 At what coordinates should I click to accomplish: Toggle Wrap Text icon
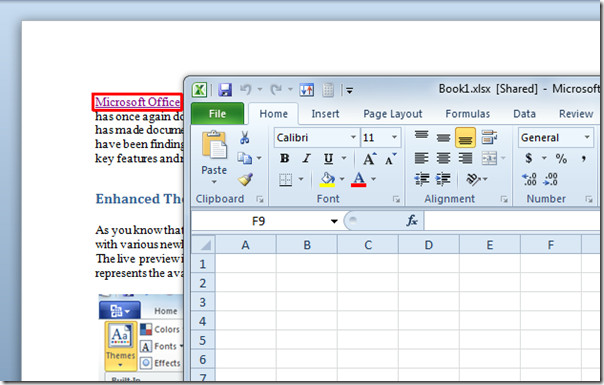click(489, 137)
